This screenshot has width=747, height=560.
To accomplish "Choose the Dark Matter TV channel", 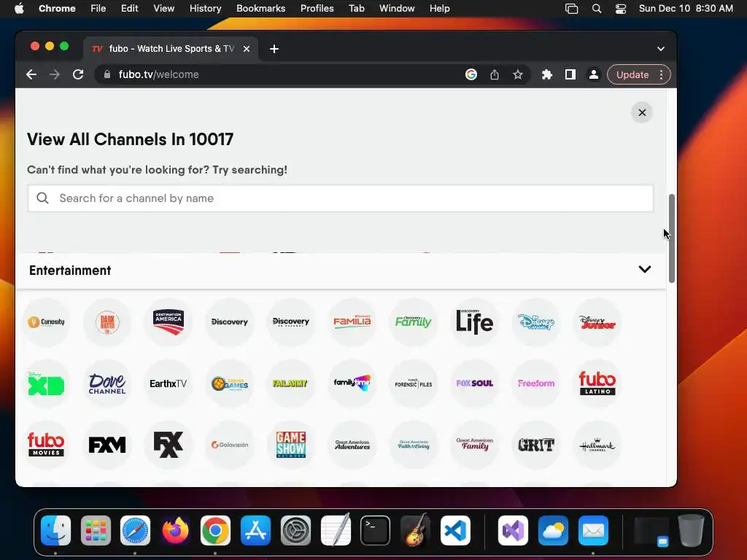I will click(x=107, y=322).
